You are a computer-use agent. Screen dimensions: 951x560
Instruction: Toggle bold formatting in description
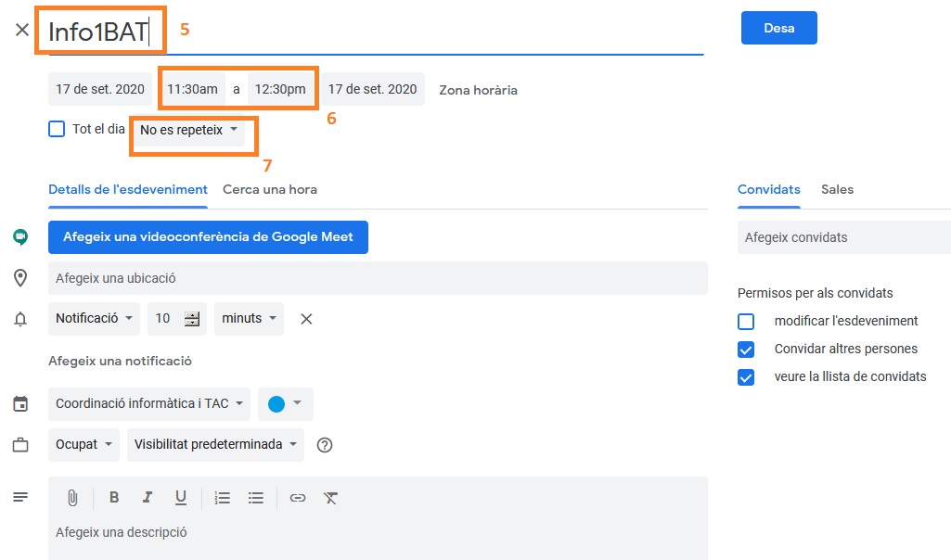[114, 498]
